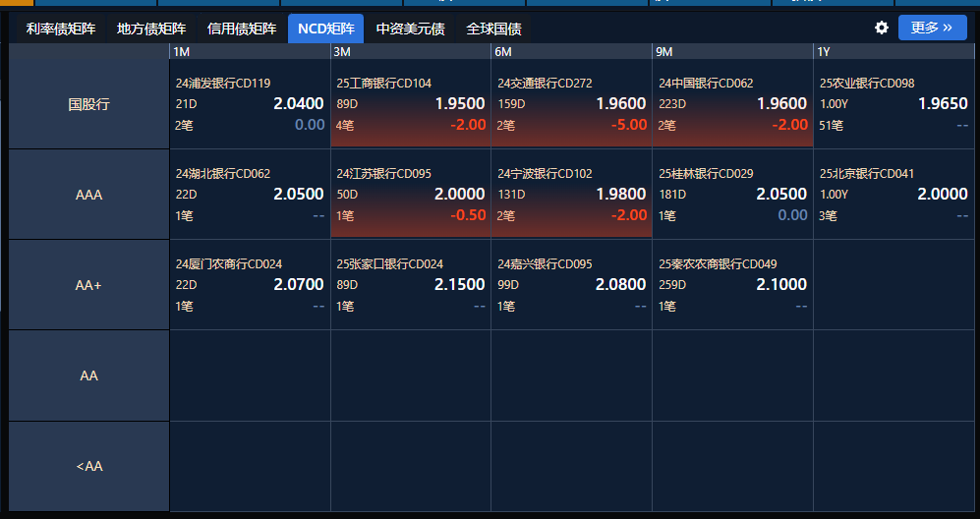Screen dimensions: 980x519
Task: Click 3笔 trade count of 北京银行CD041
Action: click(x=828, y=216)
